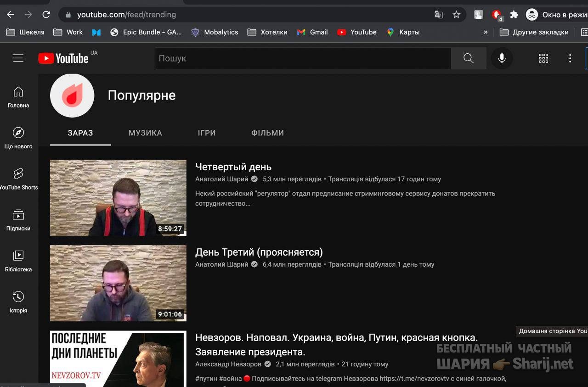Click the Популярне trending flame avatar
588x387 pixels.
[x=72, y=95]
